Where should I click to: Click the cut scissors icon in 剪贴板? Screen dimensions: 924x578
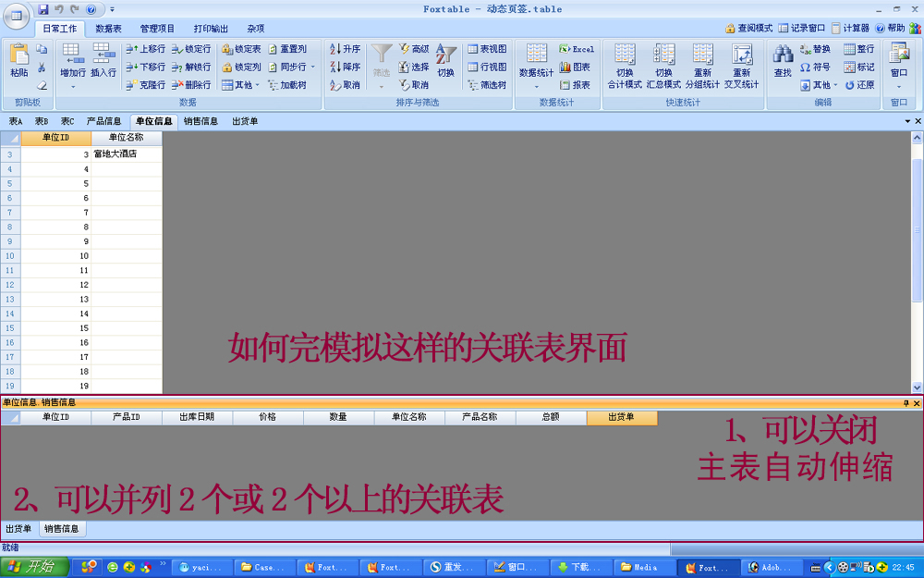[x=42, y=68]
